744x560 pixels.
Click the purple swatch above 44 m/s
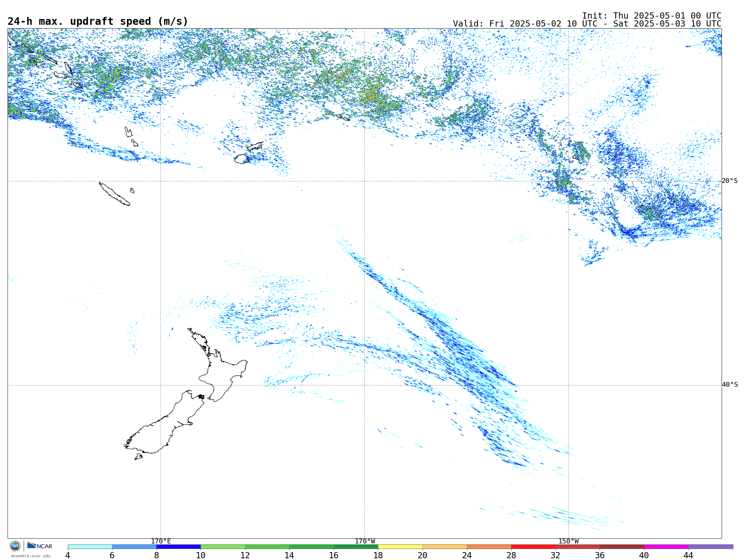tap(711, 547)
